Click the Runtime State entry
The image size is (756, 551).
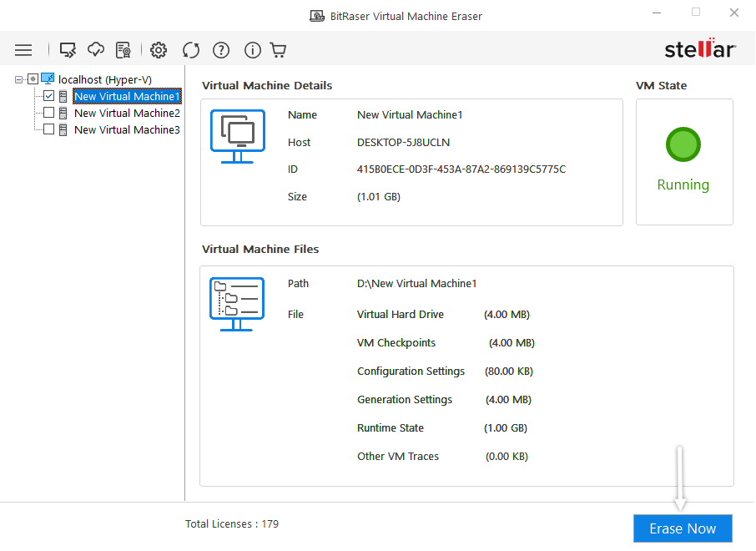[x=391, y=428]
